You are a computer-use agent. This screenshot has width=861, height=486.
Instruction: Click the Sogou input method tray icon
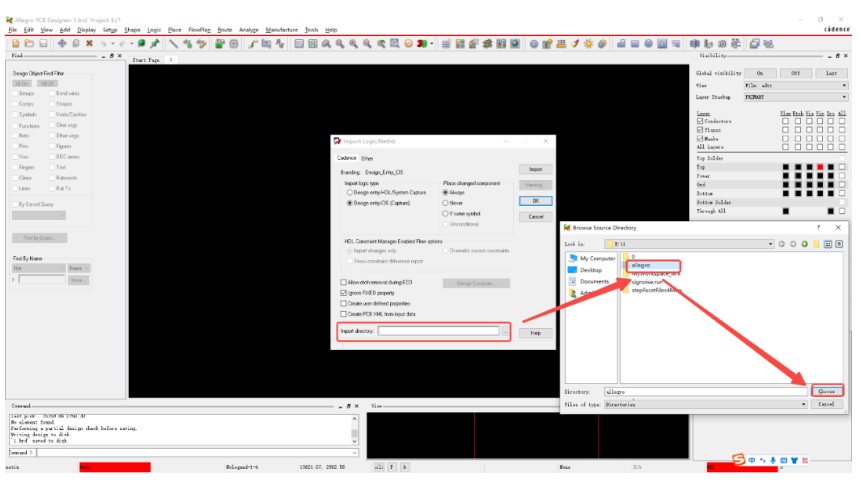coord(739,459)
